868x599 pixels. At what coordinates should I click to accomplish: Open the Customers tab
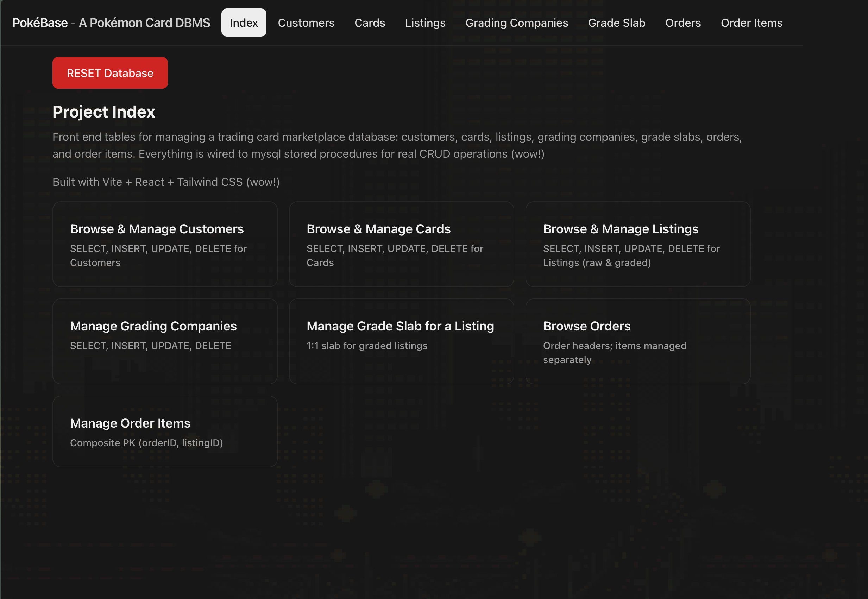(x=306, y=23)
